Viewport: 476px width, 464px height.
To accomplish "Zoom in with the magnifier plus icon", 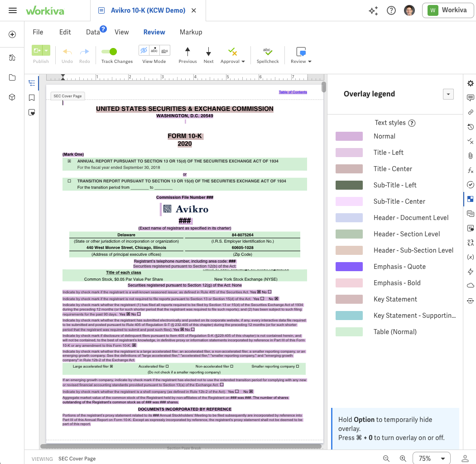I will coord(403,459).
